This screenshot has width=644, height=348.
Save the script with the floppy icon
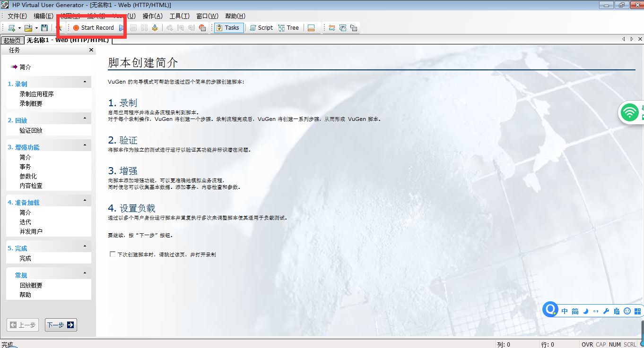44,28
